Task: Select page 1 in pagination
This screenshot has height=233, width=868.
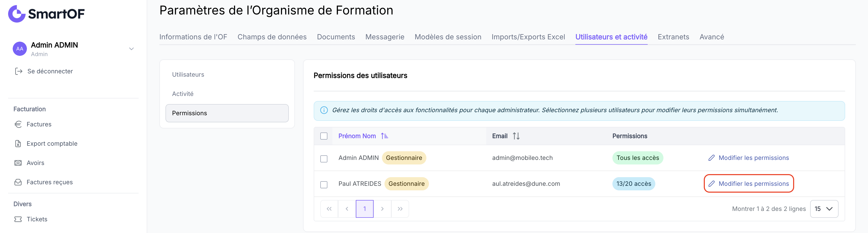Action: pos(365,209)
